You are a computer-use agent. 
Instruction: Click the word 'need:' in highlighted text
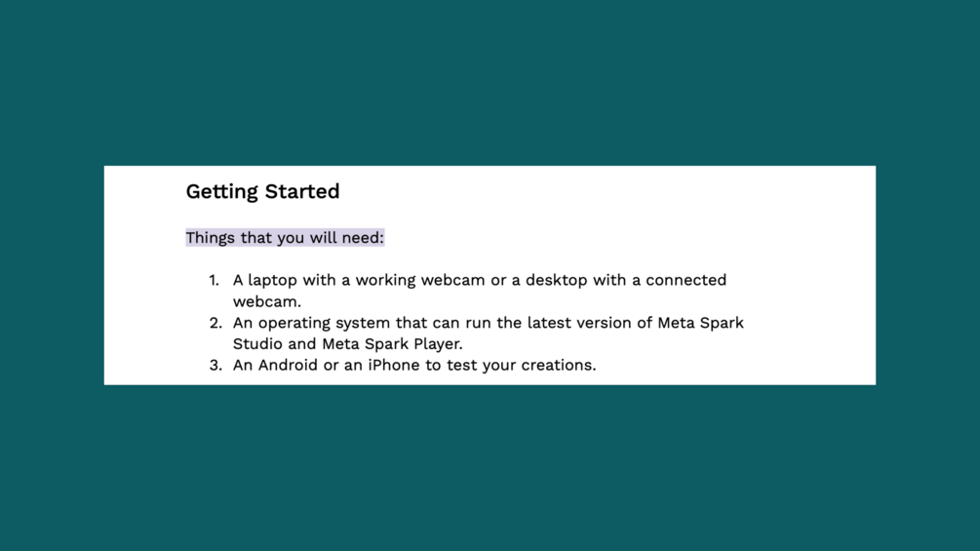(362, 238)
